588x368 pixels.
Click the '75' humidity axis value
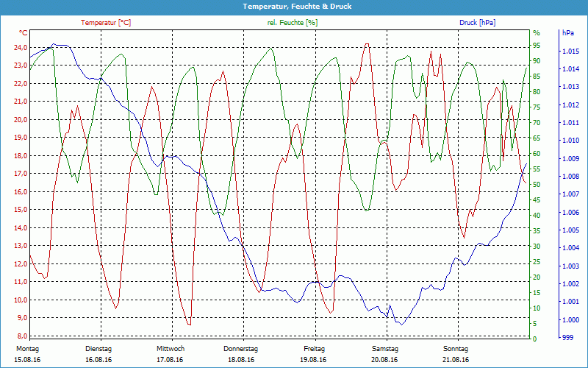coord(537,107)
